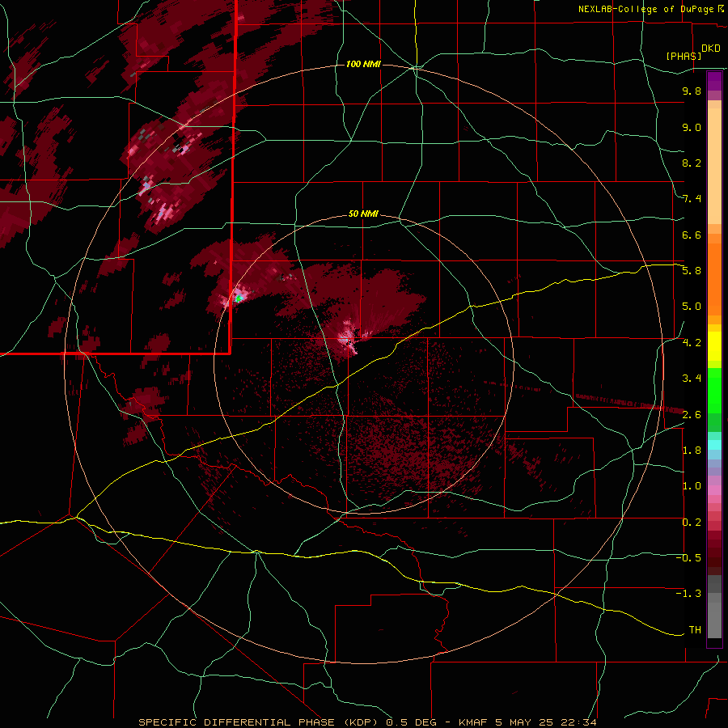The width and height of the screenshot is (728, 728).
Task: Click the 2.6 value on color scale
Action: coord(692,415)
